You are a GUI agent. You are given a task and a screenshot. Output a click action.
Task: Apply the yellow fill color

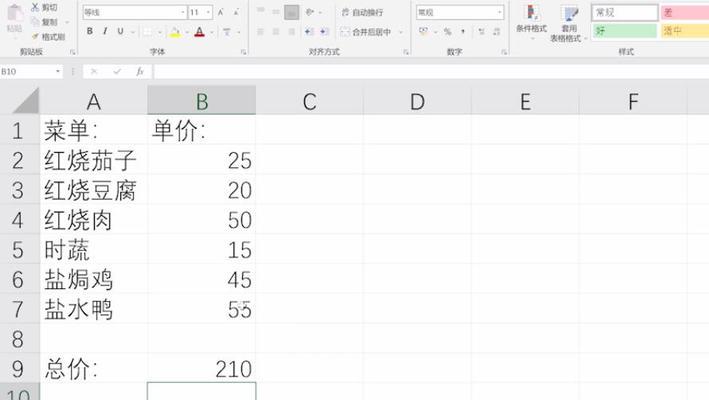point(175,32)
